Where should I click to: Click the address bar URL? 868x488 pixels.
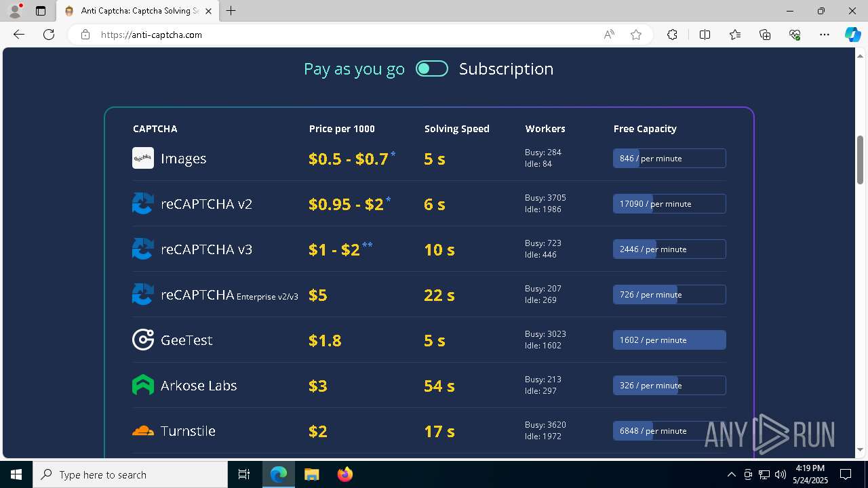point(151,35)
